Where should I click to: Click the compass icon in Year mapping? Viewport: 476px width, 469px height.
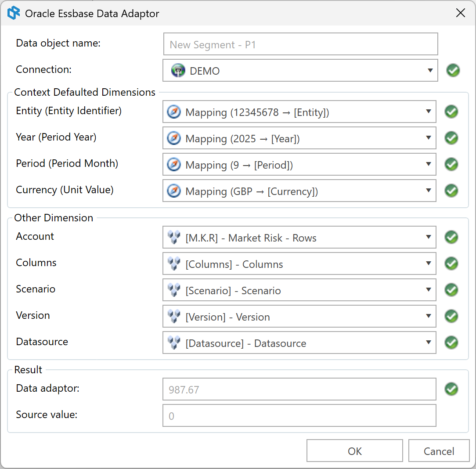(x=174, y=138)
